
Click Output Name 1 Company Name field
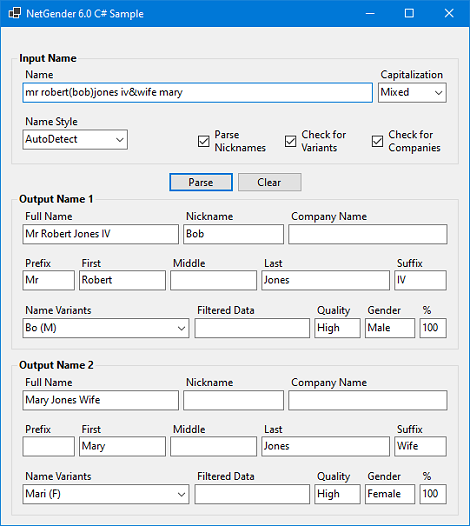[368, 234]
